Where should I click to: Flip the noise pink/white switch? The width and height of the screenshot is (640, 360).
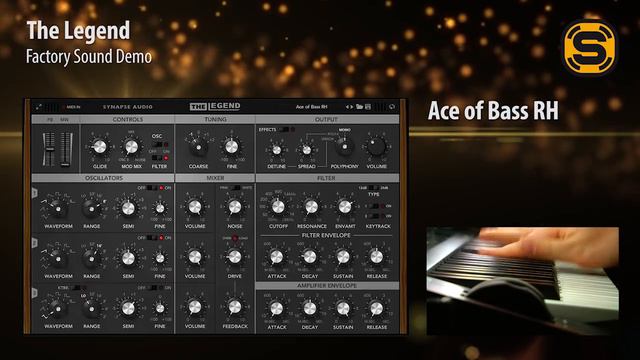click(235, 188)
